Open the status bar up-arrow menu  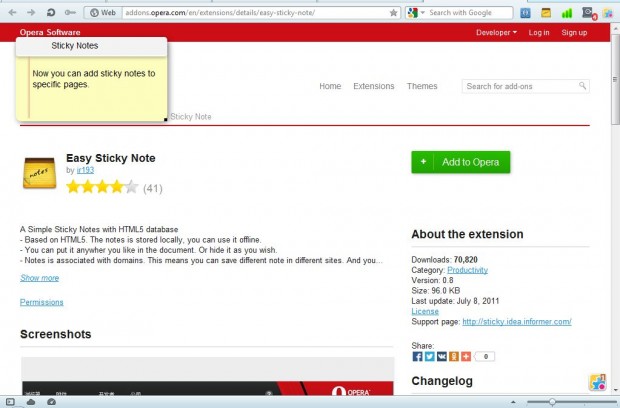tap(513, 402)
